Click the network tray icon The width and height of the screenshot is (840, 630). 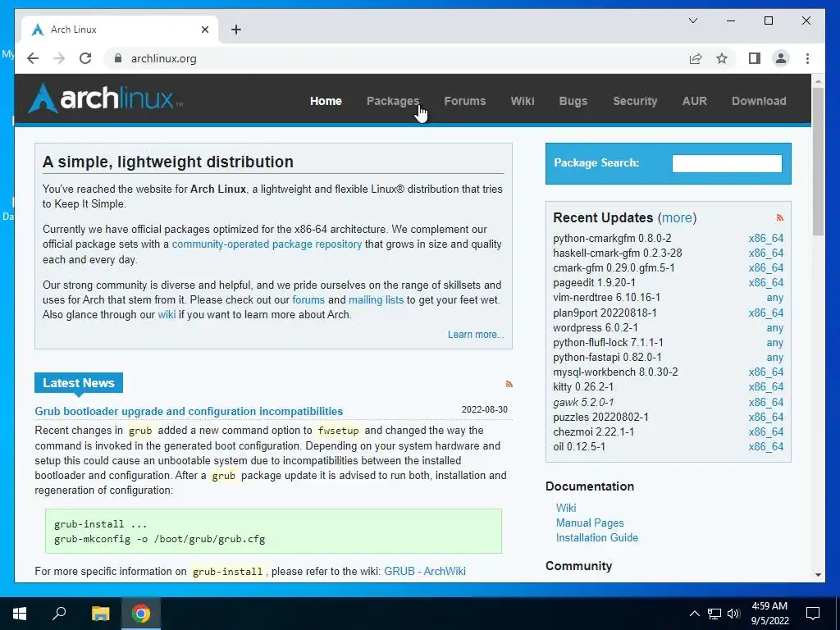[x=714, y=614]
